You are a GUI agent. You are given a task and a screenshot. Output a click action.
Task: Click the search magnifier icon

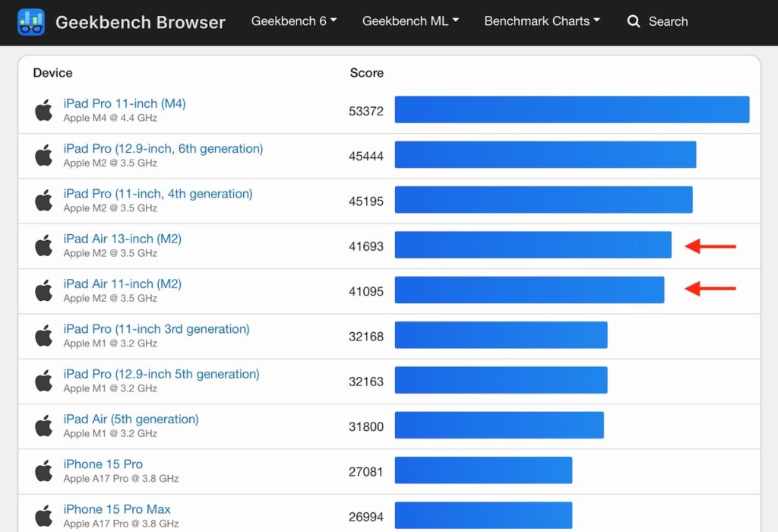pyautogui.click(x=633, y=21)
